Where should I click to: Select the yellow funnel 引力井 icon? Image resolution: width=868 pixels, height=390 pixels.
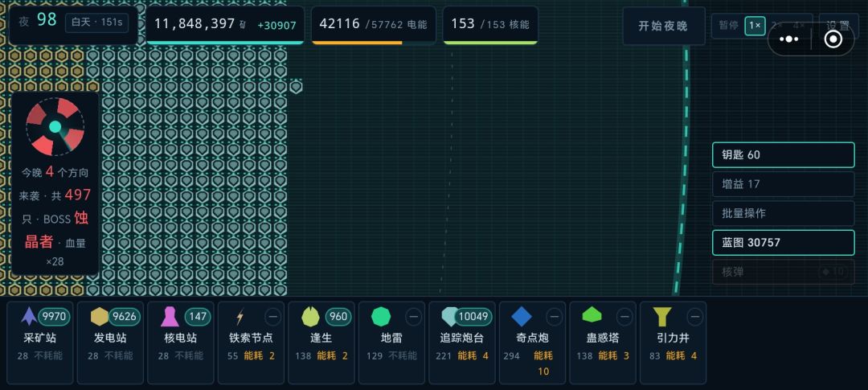pos(661,317)
